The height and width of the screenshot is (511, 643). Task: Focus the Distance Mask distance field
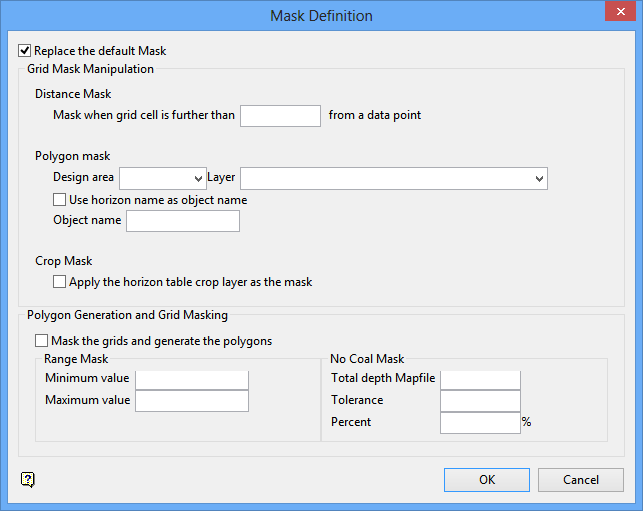280,115
